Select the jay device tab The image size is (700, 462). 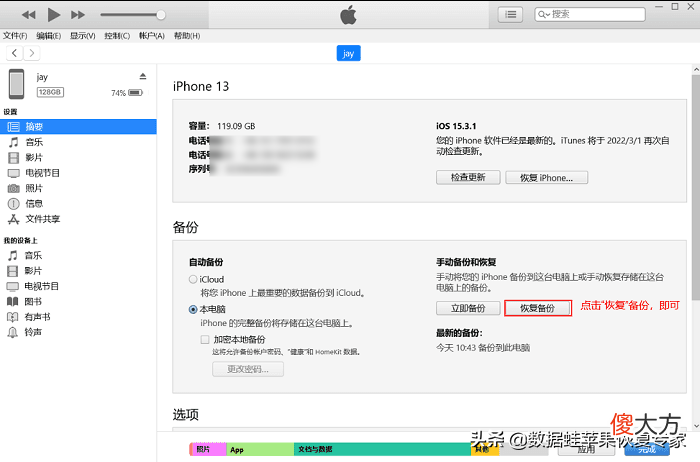click(348, 54)
